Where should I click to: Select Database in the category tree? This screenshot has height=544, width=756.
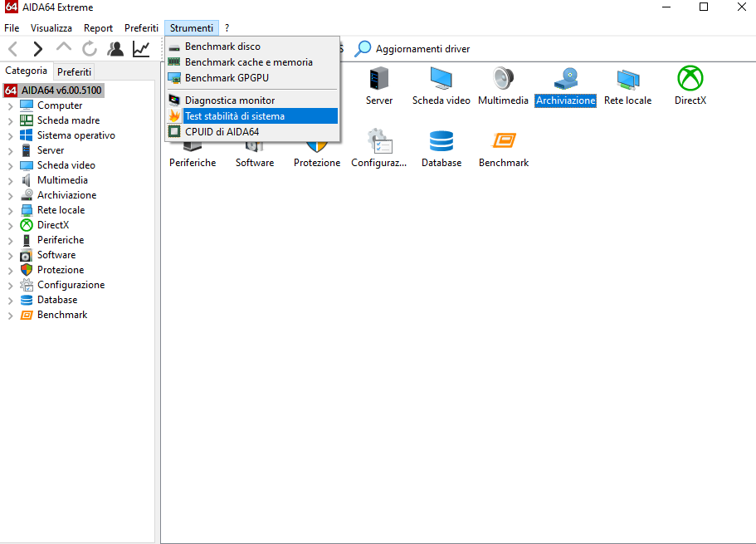coord(57,300)
